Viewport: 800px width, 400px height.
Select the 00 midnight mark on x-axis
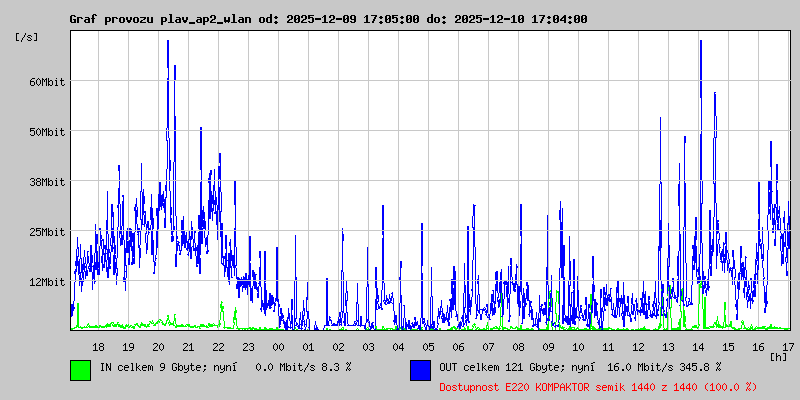(278, 347)
